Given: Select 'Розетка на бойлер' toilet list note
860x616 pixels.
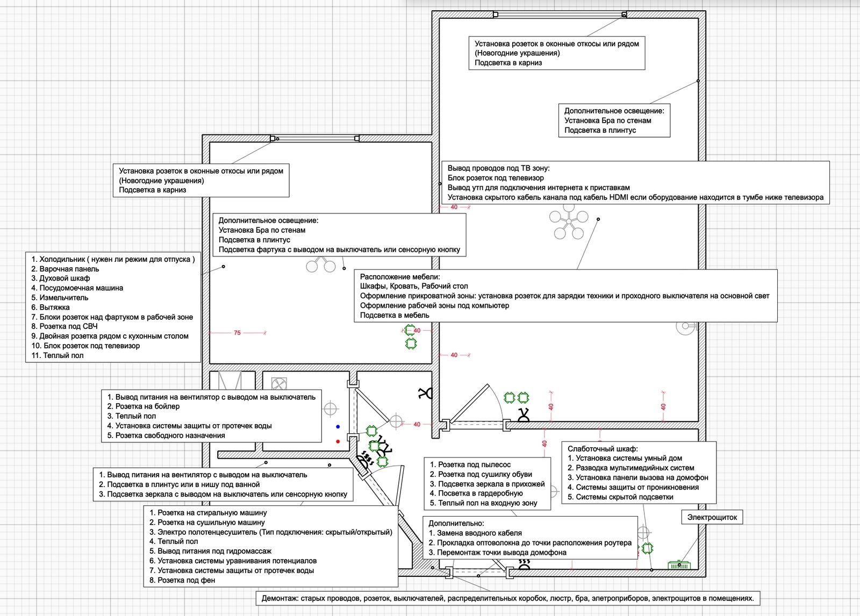Looking at the screenshot, I should [212, 416].
